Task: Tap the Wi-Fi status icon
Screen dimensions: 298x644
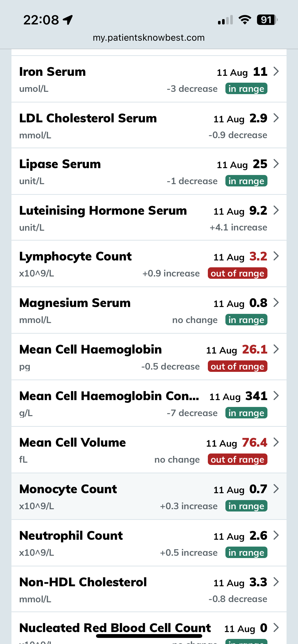Action: (x=245, y=20)
